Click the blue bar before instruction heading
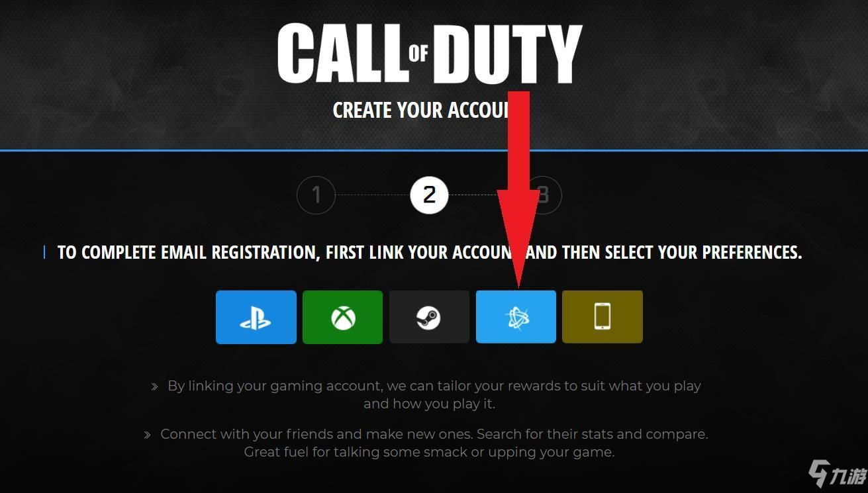868x493 pixels. (44, 252)
